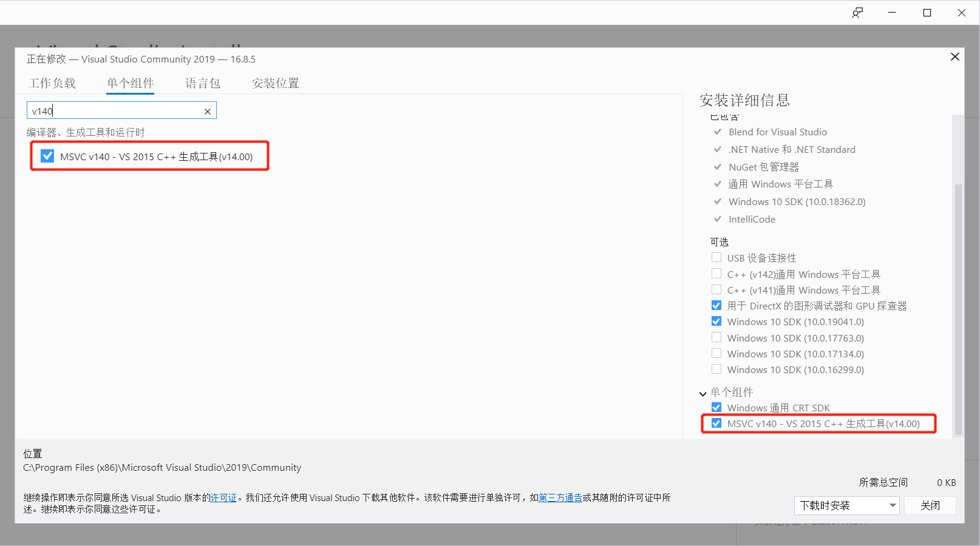This screenshot has height=546, width=980.
Task: Uncheck MSVC v140 in component list
Action: 47,156
